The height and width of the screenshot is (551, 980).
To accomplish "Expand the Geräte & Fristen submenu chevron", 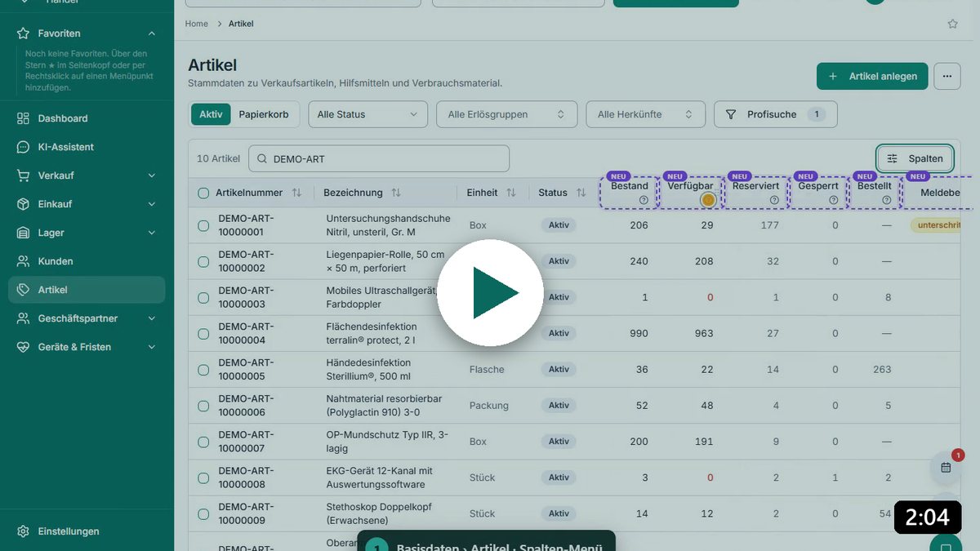I will (x=152, y=347).
